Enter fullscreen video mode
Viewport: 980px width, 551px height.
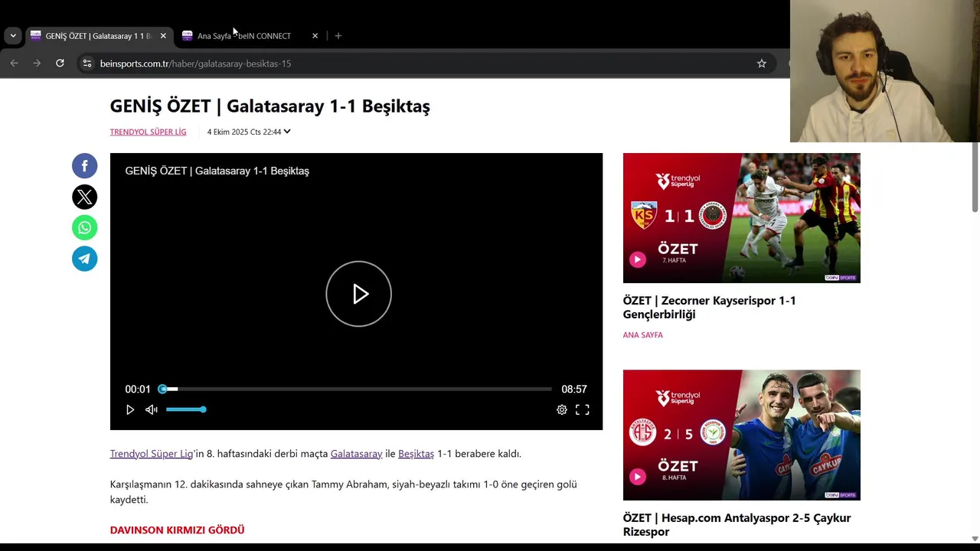tap(583, 409)
